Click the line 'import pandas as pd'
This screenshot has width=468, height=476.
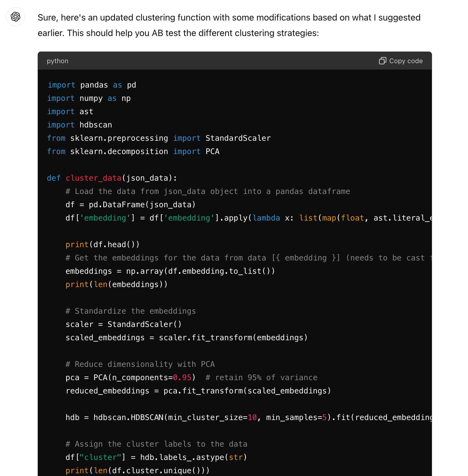point(92,85)
